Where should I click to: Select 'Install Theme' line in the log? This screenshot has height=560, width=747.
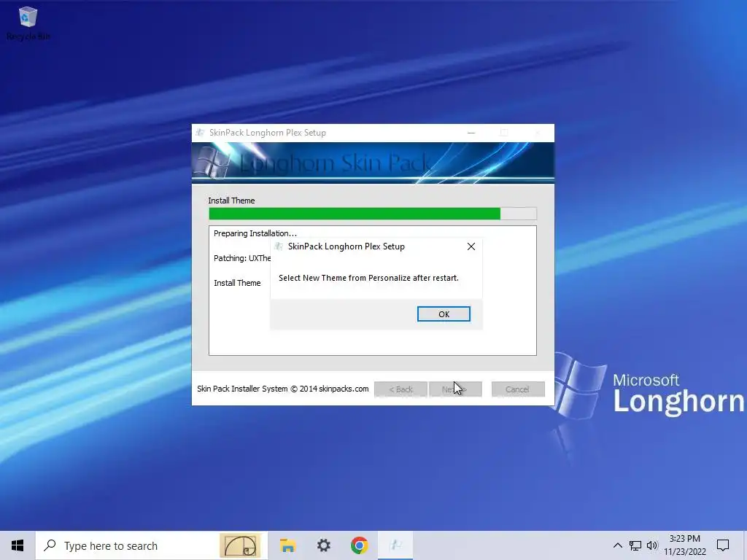pyautogui.click(x=237, y=283)
